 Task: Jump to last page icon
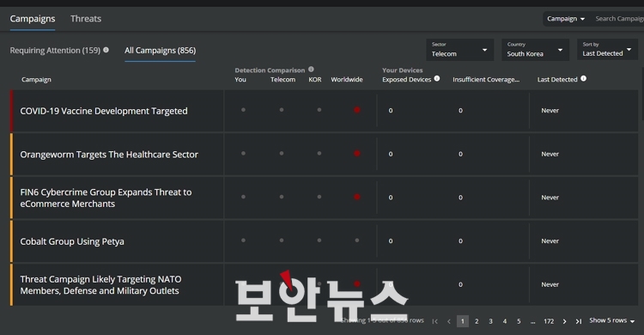[579, 321]
